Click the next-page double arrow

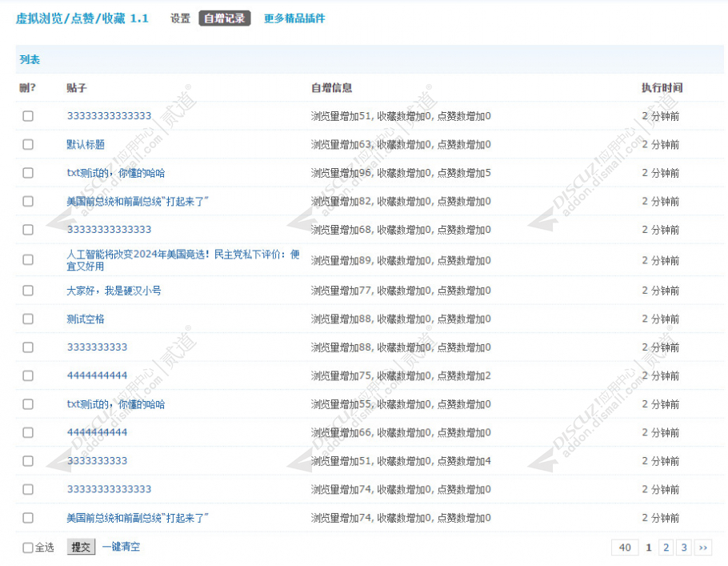click(x=703, y=548)
